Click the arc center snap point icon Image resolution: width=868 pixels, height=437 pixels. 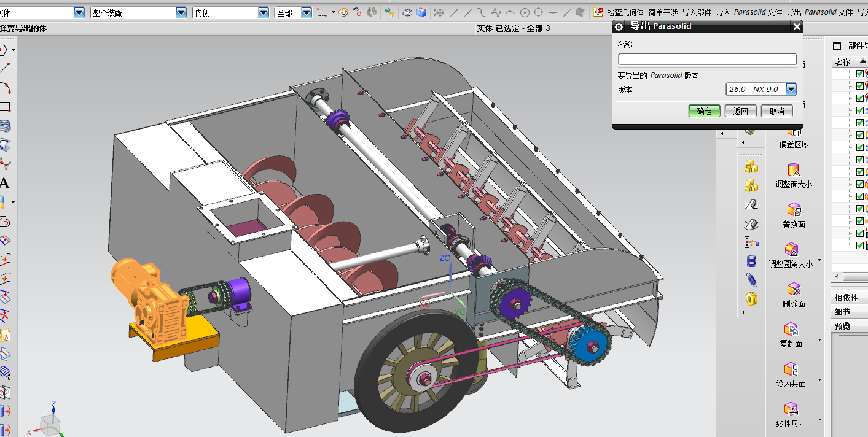525,12
